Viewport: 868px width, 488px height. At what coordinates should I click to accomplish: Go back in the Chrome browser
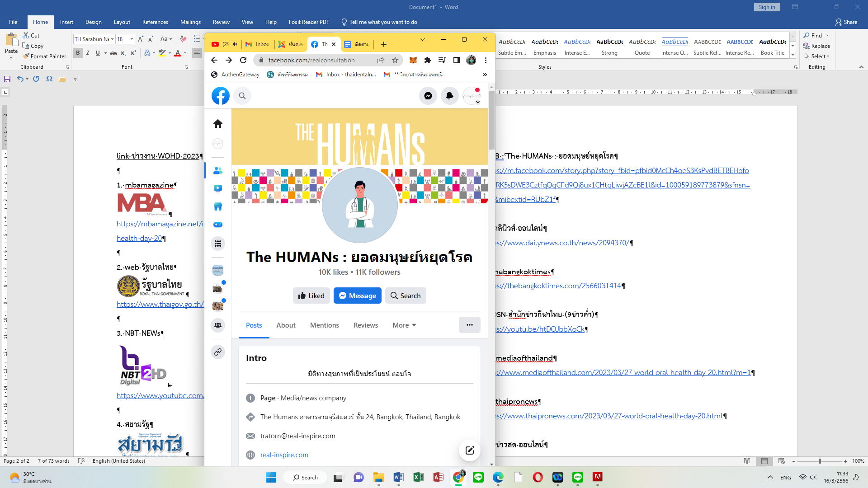(x=214, y=60)
